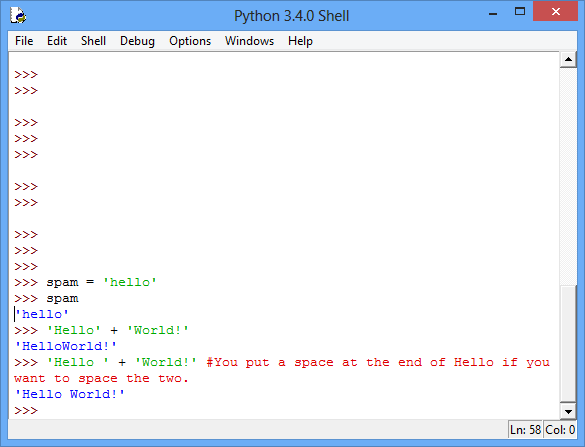Viewport: 585px width, 447px height.
Task: Open the Options menu
Action: coord(190,41)
